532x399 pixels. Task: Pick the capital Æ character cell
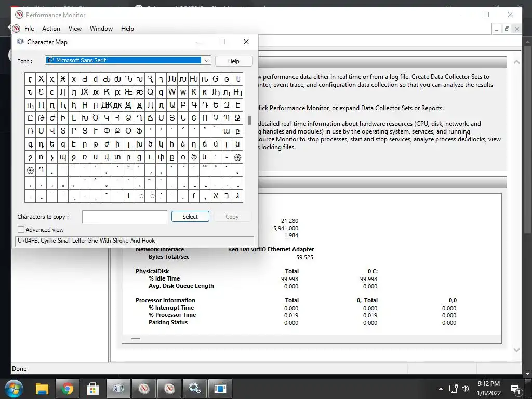pos(128,92)
